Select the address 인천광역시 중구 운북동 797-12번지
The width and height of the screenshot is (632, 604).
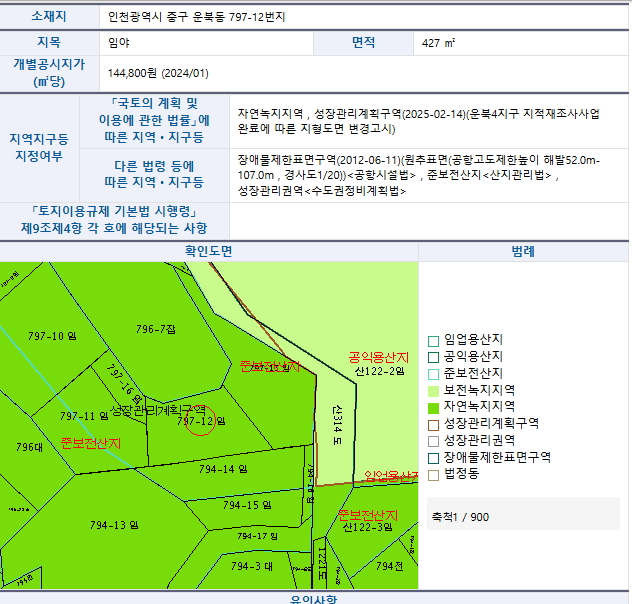(197, 17)
